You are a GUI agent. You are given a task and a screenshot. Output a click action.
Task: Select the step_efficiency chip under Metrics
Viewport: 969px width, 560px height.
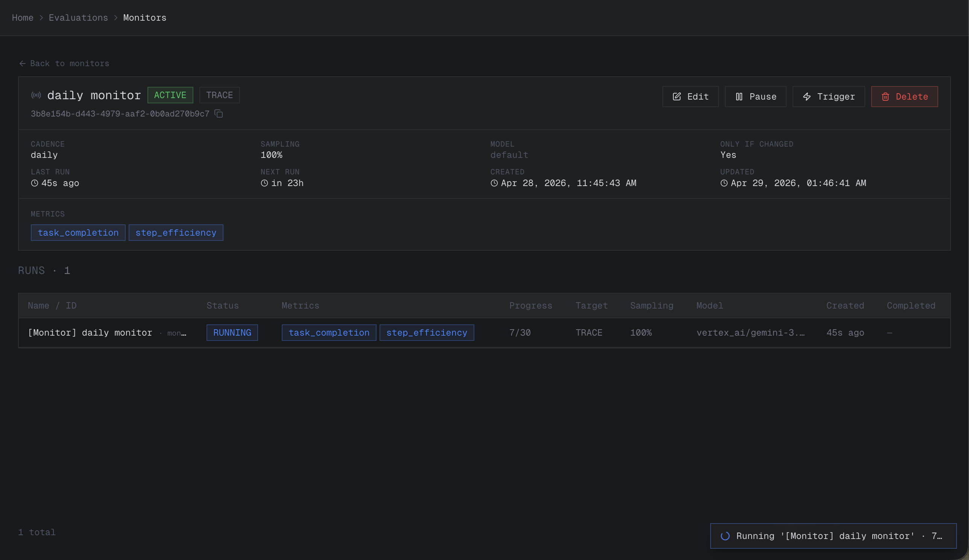pyautogui.click(x=176, y=233)
